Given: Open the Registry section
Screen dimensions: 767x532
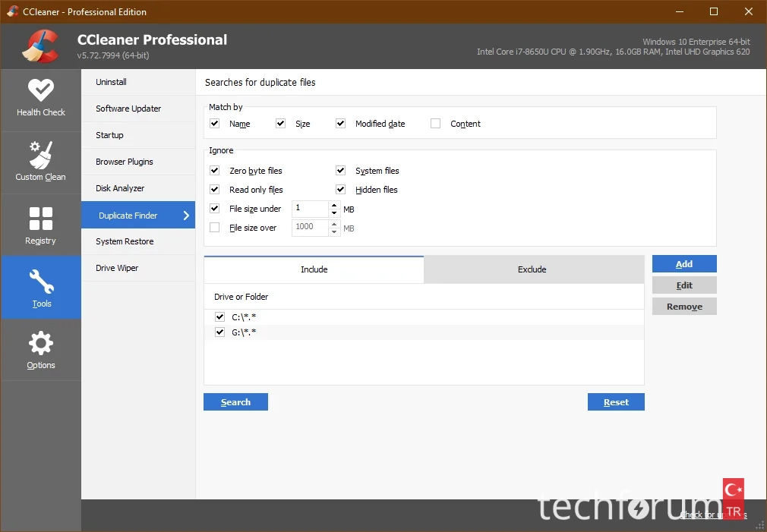Looking at the screenshot, I should tap(40, 225).
